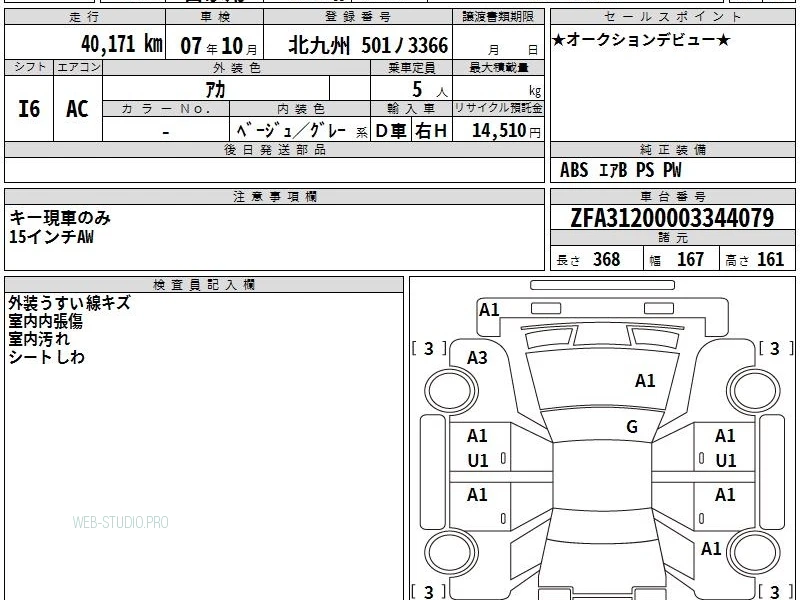Click the エアコン header
This screenshot has width=800, height=600.
tap(79, 67)
